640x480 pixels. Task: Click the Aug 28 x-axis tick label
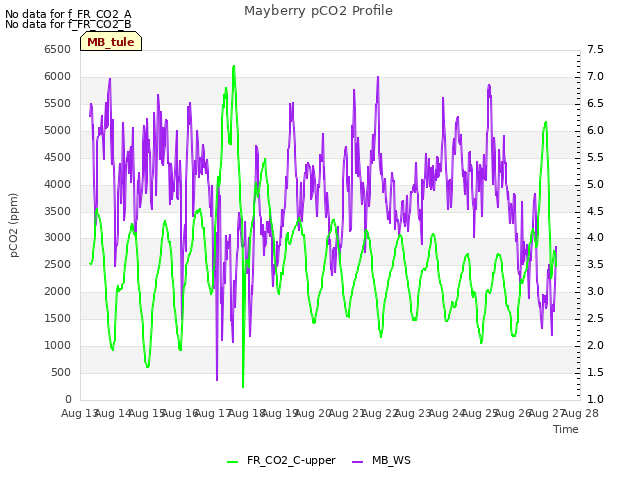(x=580, y=413)
